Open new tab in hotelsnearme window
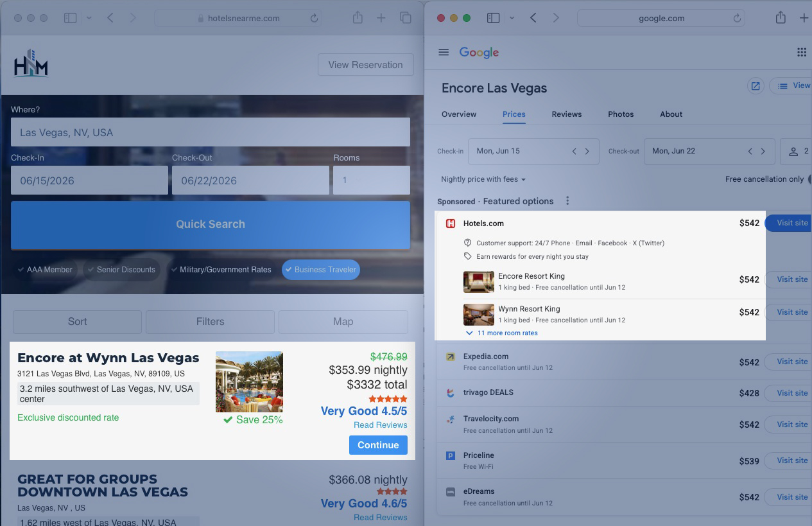Screen dimensions: 812x526 [x=381, y=18]
